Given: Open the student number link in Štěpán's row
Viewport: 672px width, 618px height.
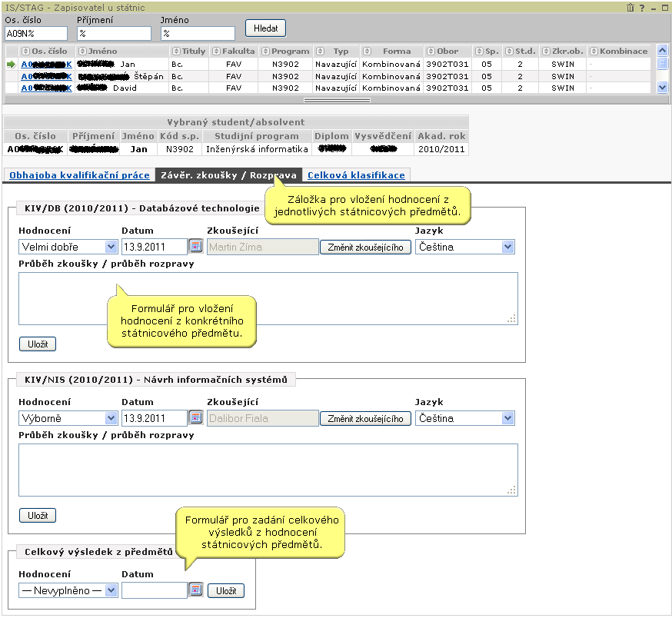Looking at the screenshot, I should click(46, 76).
